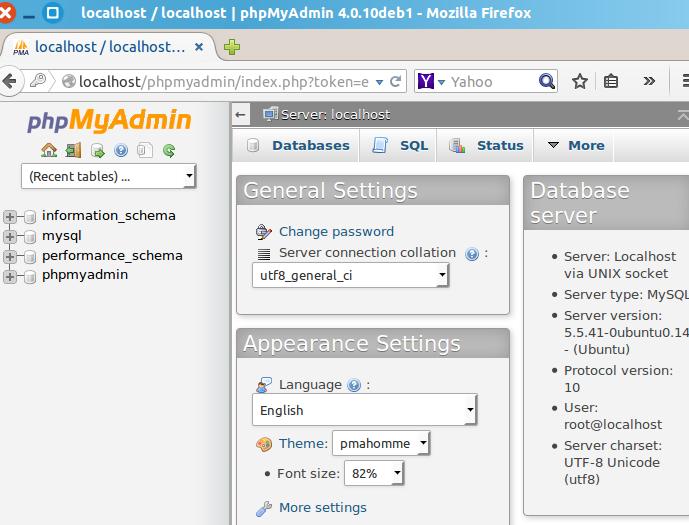
Task: Open phpMyAdmin home icon in sidebar
Action: [x=49, y=150]
